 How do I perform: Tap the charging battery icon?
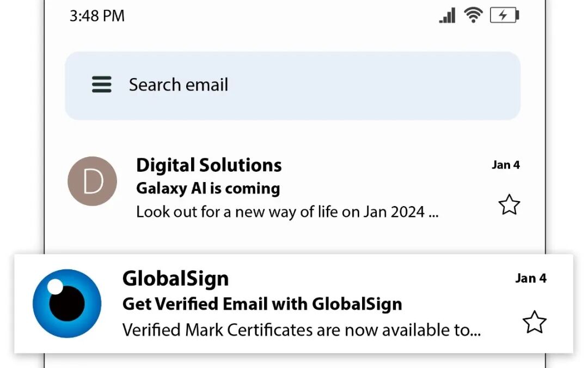tap(504, 15)
